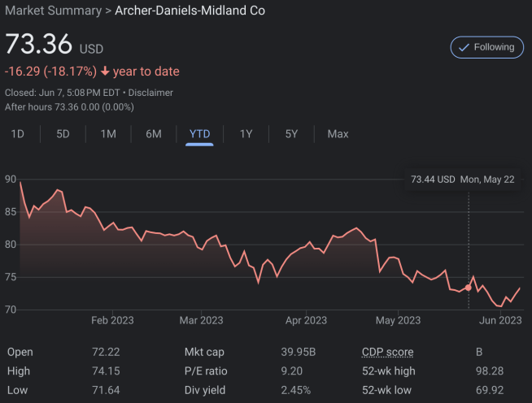Click the 75 y-axis label
This screenshot has width=532, height=403.
11,277
